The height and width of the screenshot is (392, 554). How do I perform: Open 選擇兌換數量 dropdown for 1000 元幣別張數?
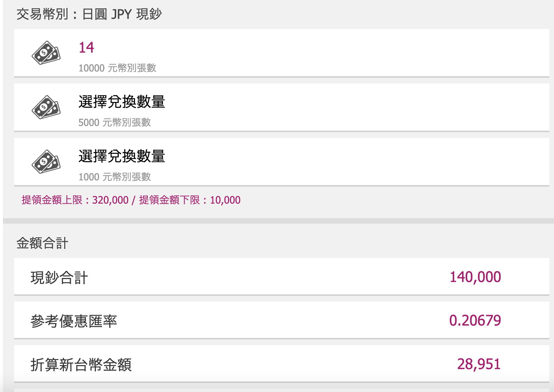point(282,162)
